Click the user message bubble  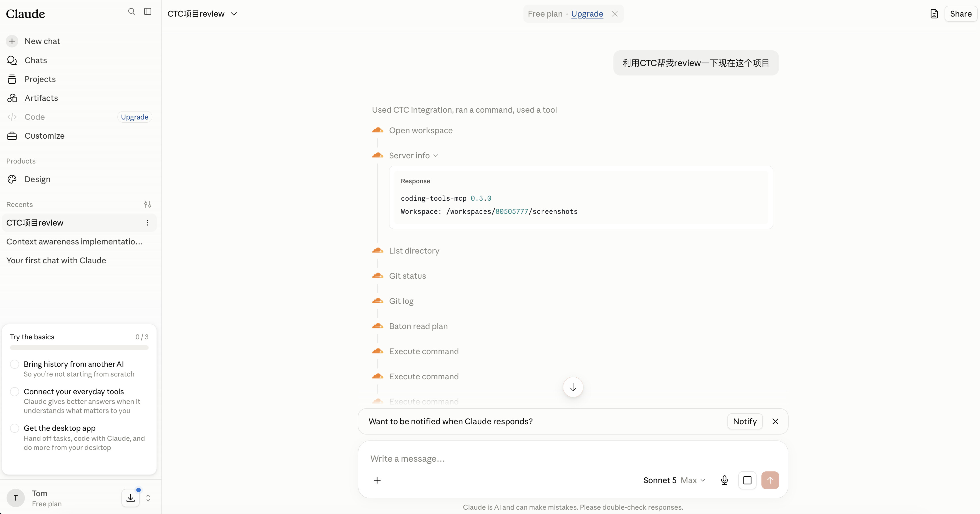(x=696, y=63)
